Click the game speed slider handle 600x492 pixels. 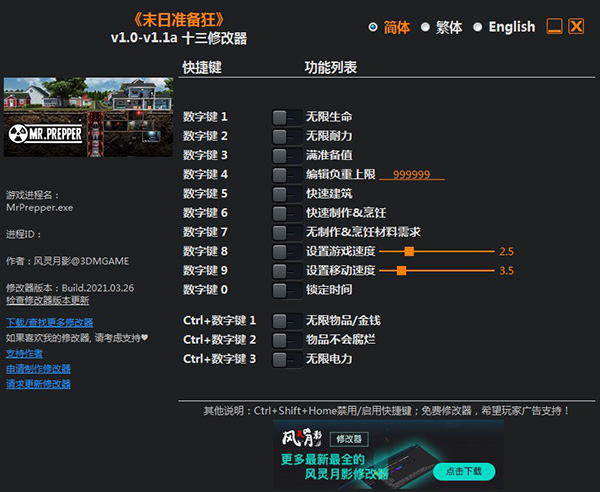click(x=409, y=251)
